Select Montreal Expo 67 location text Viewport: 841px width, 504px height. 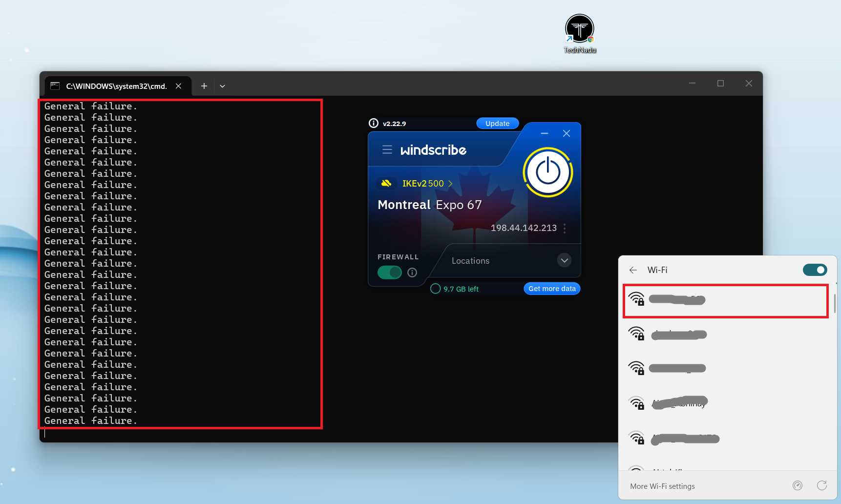[430, 205]
